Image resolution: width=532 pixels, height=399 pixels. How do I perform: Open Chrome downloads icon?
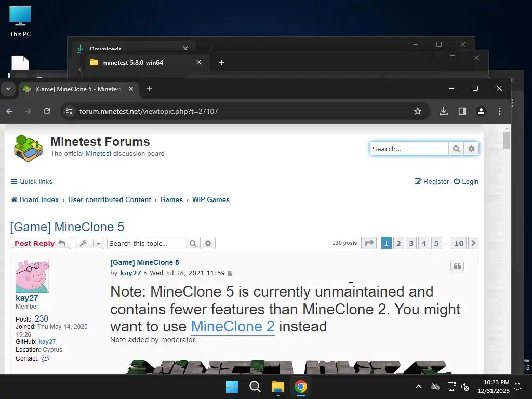(444, 111)
